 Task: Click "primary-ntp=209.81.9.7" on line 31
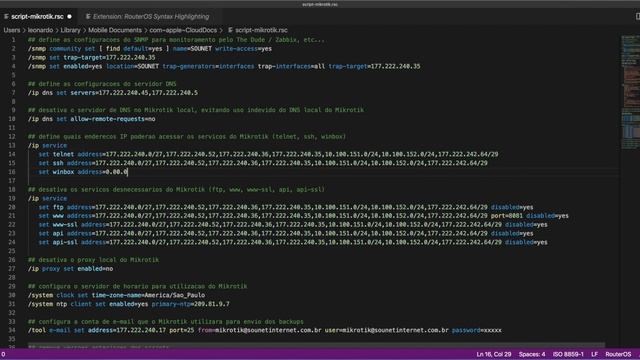click(x=191, y=304)
